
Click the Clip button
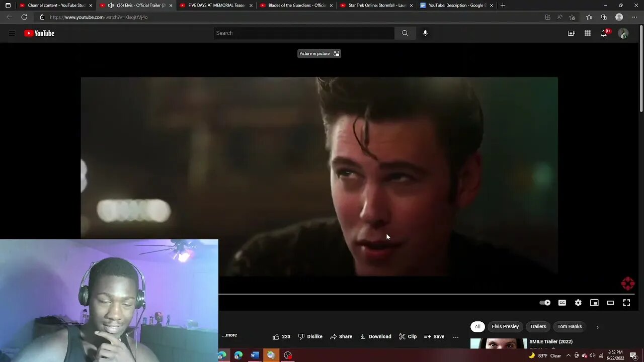pos(408,337)
